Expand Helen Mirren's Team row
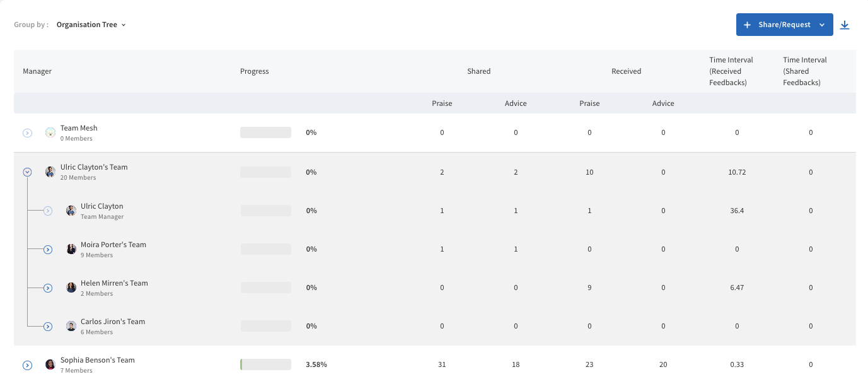The height and width of the screenshot is (384, 868). [x=48, y=288]
